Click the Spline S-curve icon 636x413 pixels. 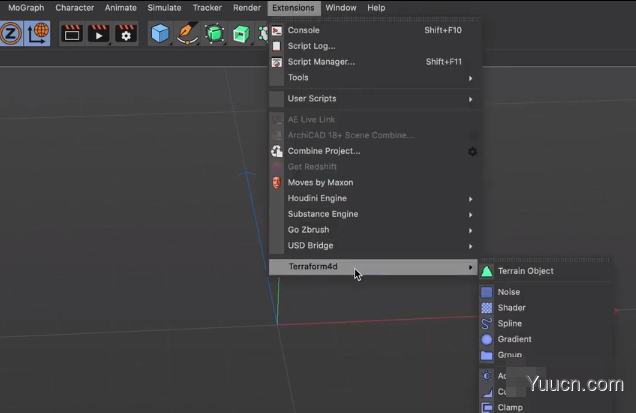487,324
